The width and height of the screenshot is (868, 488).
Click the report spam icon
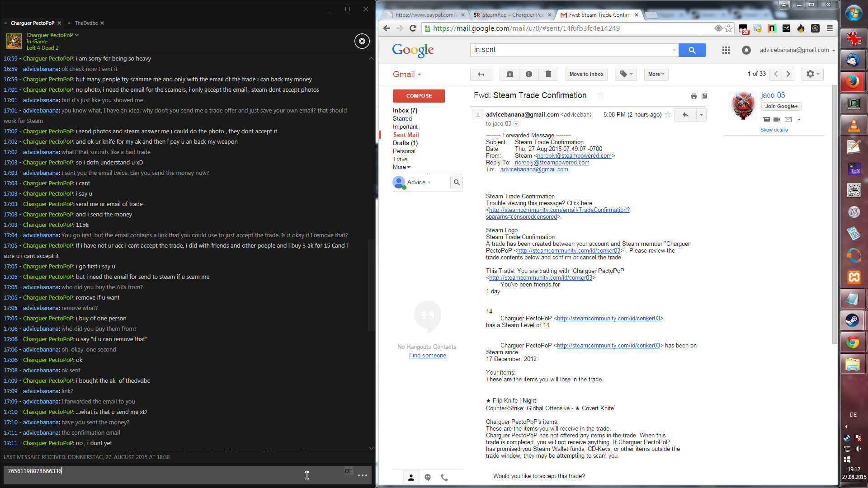(x=529, y=74)
